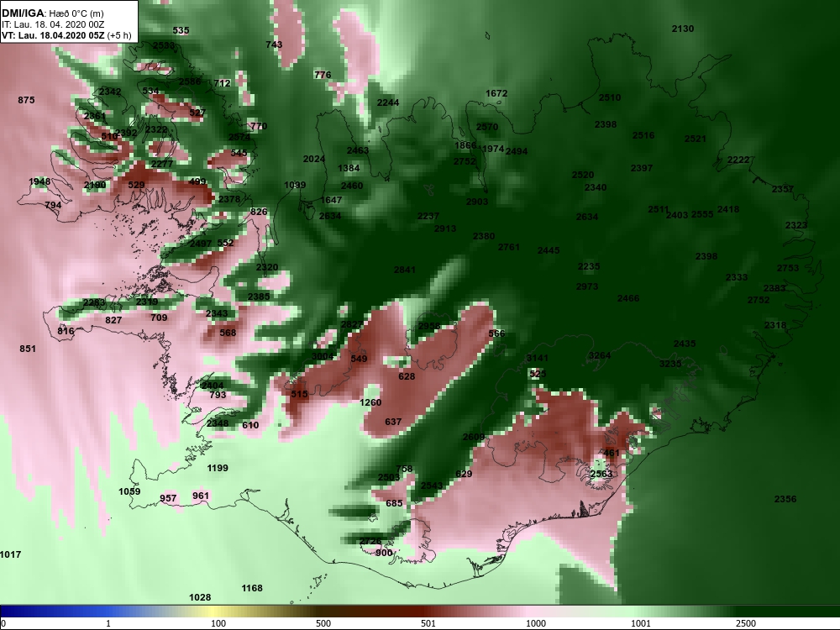Click the map value 515
Screen dimensions: 840x630
pos(300,394)
